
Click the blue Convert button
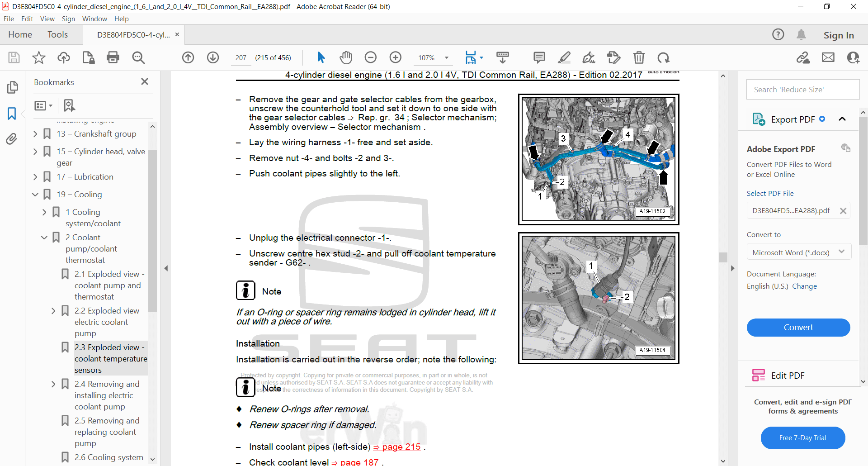pos(798,328)
